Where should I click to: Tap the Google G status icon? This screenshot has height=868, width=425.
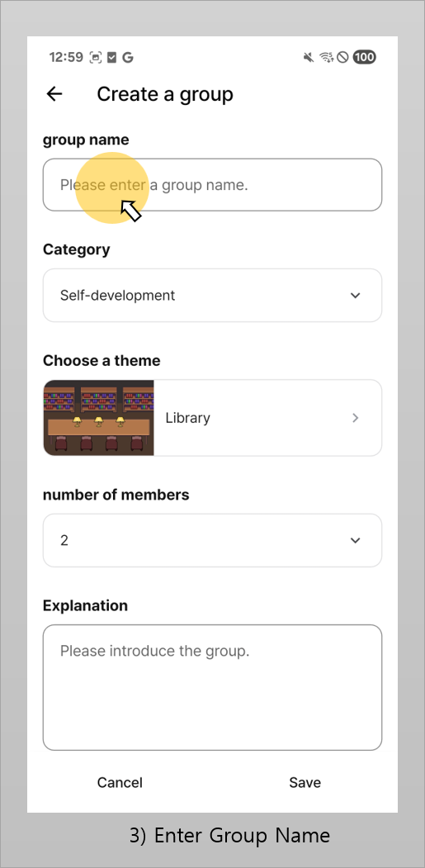[x=128, y=57]
